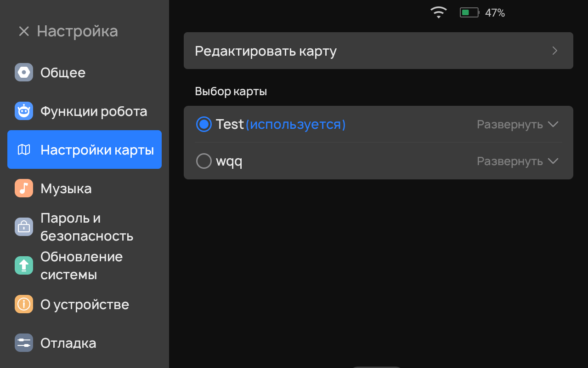The height and width of the screenshot is (368, 588).
Task: Click the sliders icon for Отладка
Action: [24, 343]
